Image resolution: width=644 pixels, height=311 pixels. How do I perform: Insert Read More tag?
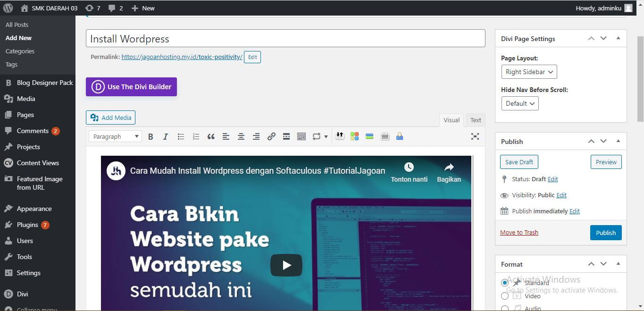[286, 136]
